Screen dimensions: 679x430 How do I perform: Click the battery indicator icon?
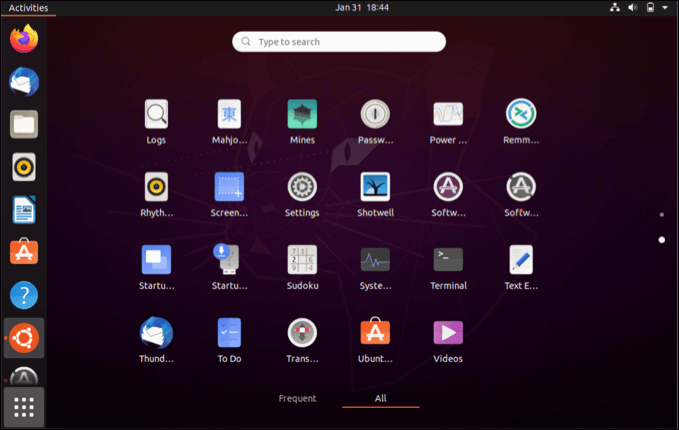(x=650, y=7)
